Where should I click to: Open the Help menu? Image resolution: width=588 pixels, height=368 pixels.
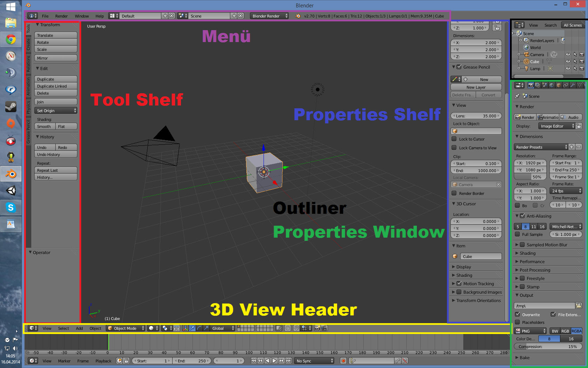point(99,16)
